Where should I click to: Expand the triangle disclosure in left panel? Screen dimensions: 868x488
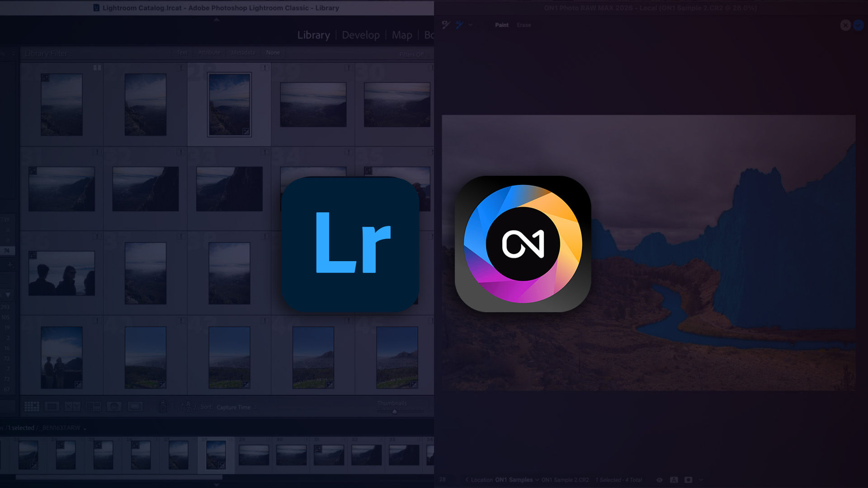point(8,295)
